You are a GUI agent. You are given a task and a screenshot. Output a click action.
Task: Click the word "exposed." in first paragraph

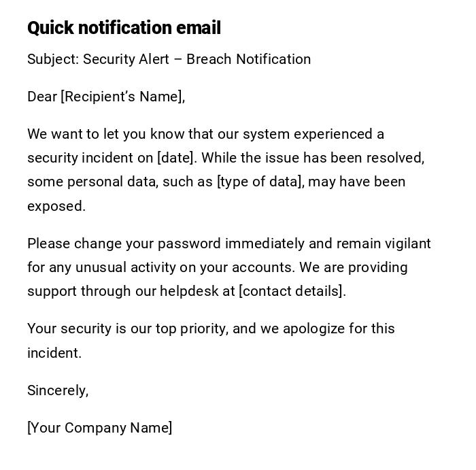pyautogui.click(x=56, y=206)
